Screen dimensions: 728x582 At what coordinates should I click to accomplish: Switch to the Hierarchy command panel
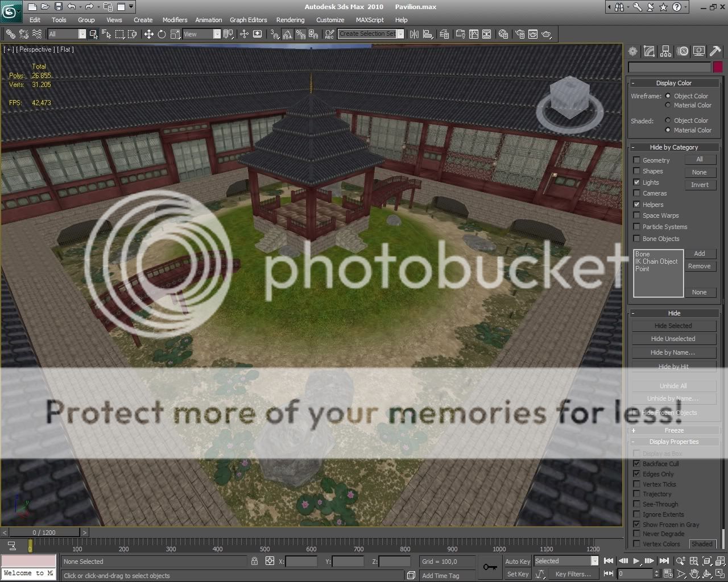[x=665, y=52]
